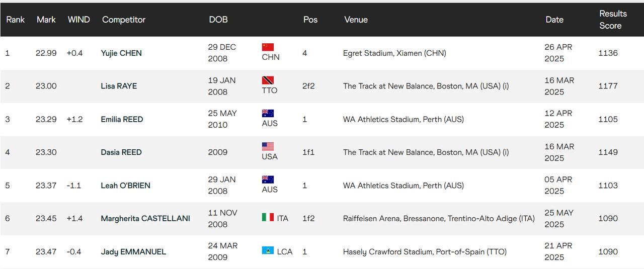Click the China flag icon
Image resolution: width=644 pixels, height=269 pixels.
point(268,47)
